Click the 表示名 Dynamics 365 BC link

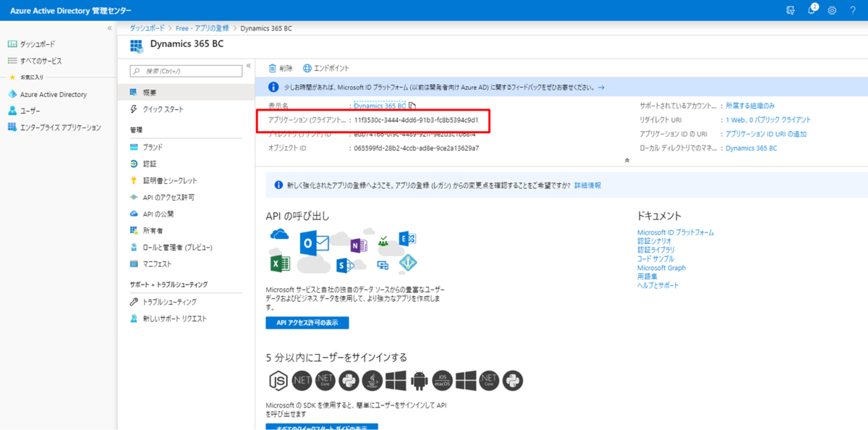(380, 106)
